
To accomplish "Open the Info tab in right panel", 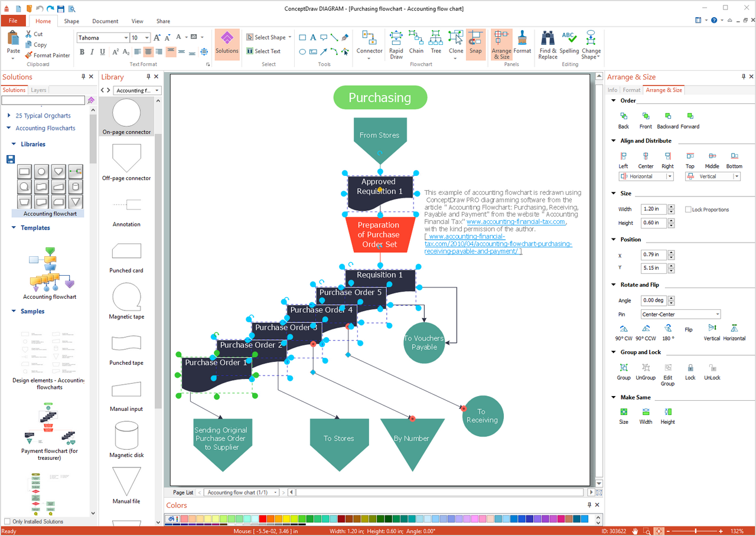I will tap(612, 90).
